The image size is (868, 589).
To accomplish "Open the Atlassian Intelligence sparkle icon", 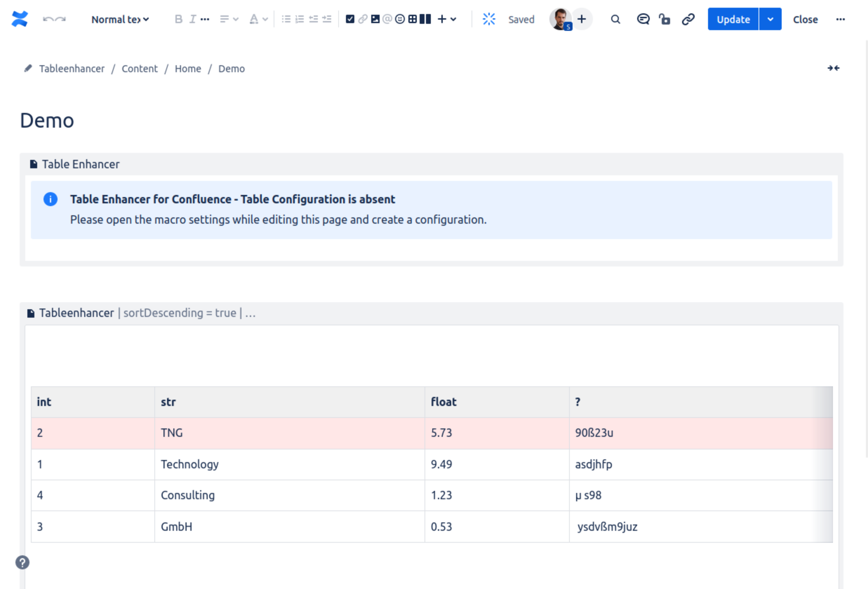I will tap(488, 19).
